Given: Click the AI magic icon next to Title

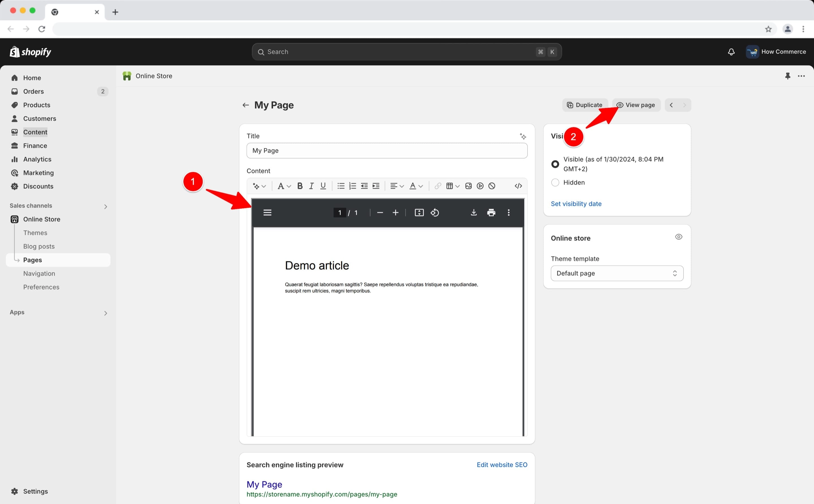Looking at the screenshot, I should click(523, 136).
